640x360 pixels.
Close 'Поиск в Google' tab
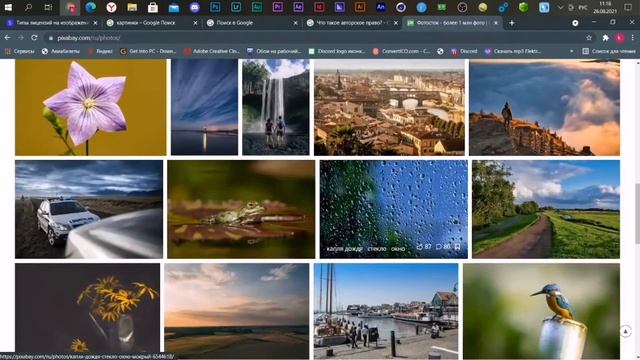296,23
